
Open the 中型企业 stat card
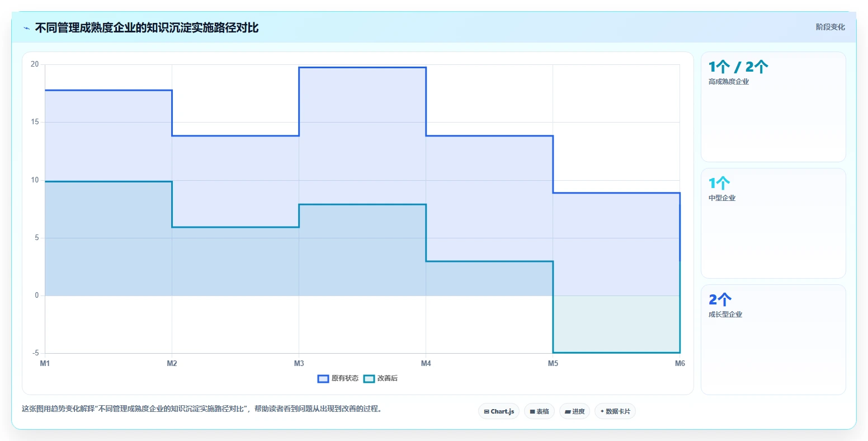pos(773,223)
